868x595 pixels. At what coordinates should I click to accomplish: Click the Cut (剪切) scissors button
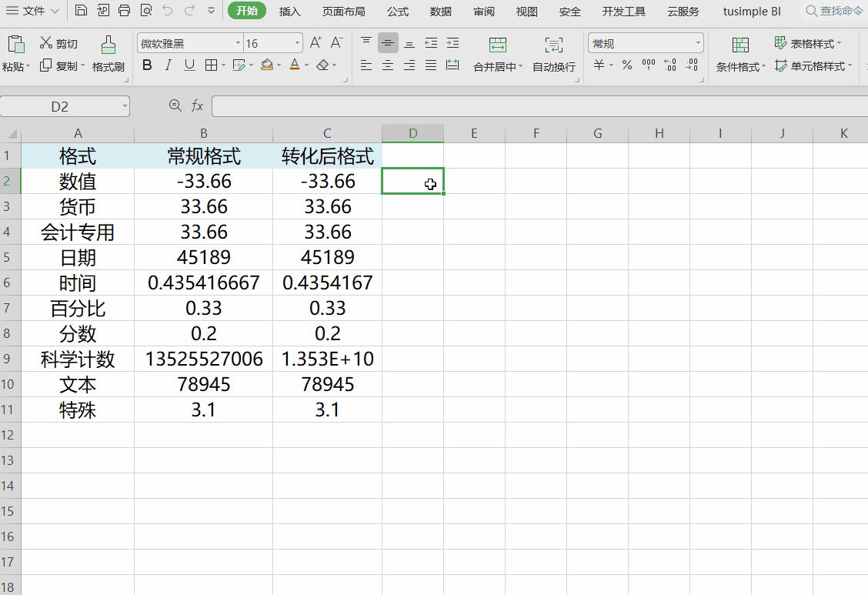tap(58, 44)
